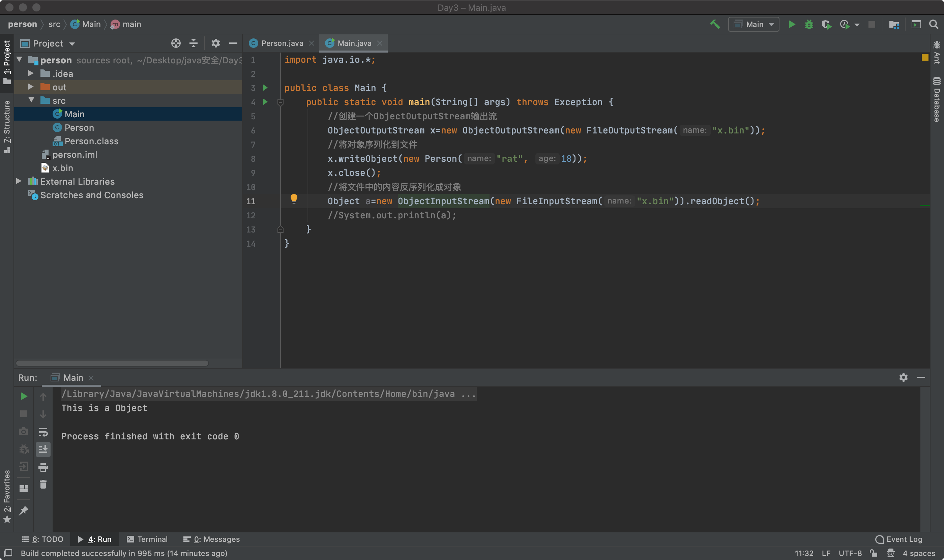Toggle soft-wrap in the Run console

[43, 432]
